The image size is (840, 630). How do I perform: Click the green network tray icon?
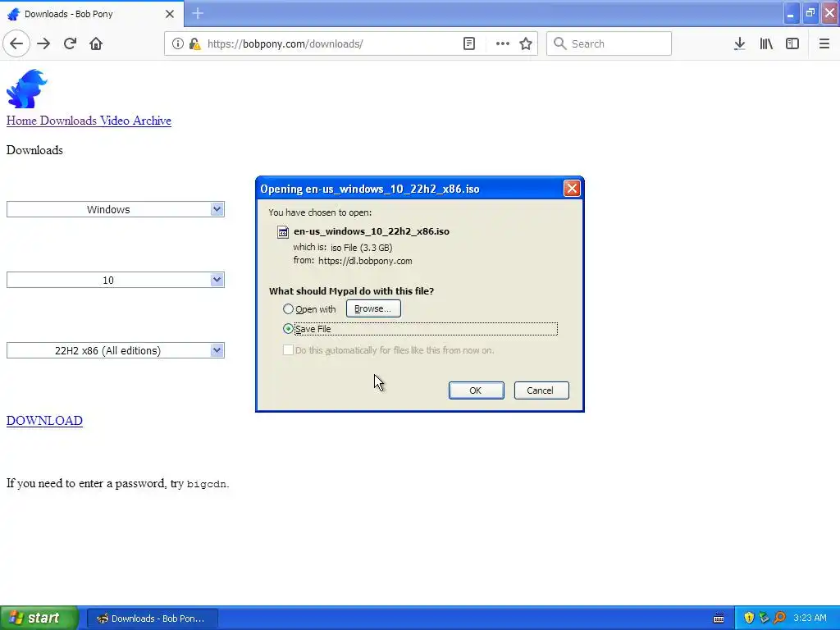(x=764, y=618)
